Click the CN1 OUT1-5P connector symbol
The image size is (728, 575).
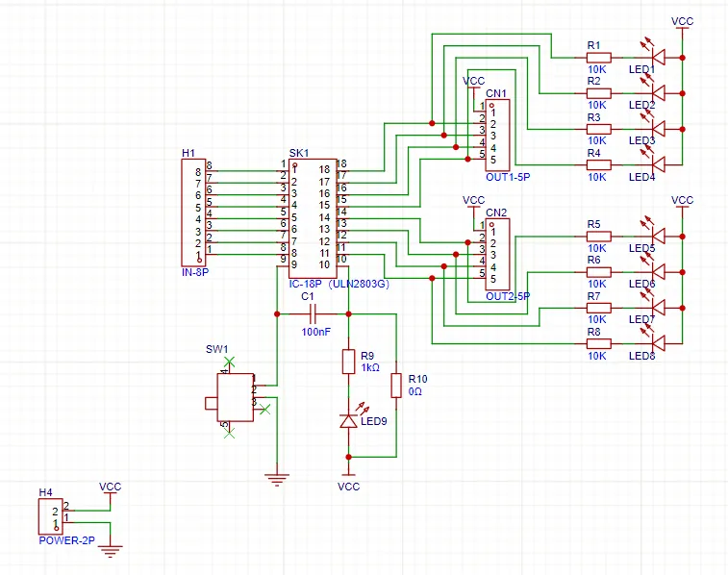coord(497,136)
